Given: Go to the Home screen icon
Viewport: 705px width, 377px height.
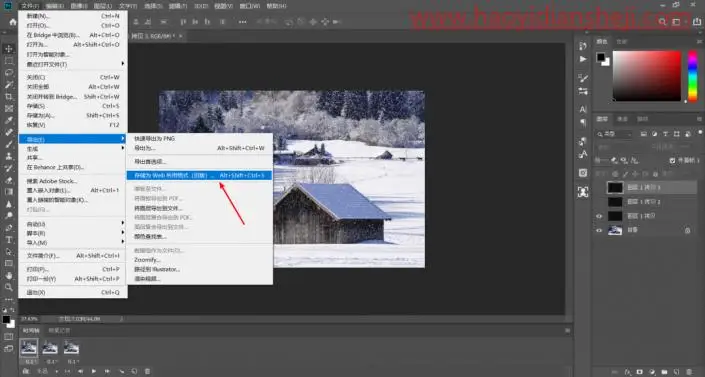Looking at the screenshot, I should (13, 22).
